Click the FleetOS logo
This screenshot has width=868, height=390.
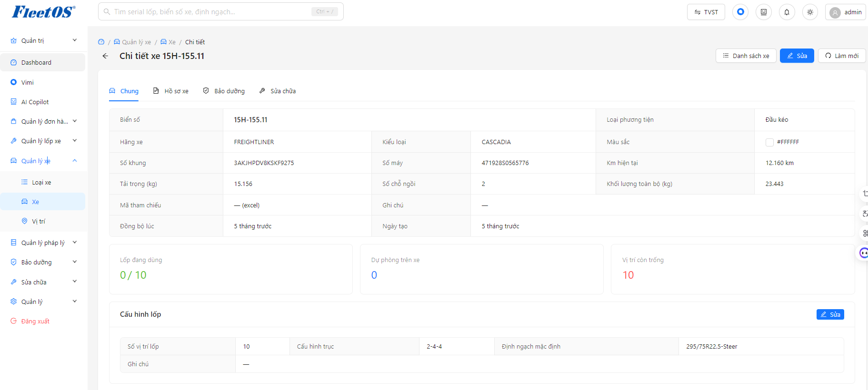(43, 12)
